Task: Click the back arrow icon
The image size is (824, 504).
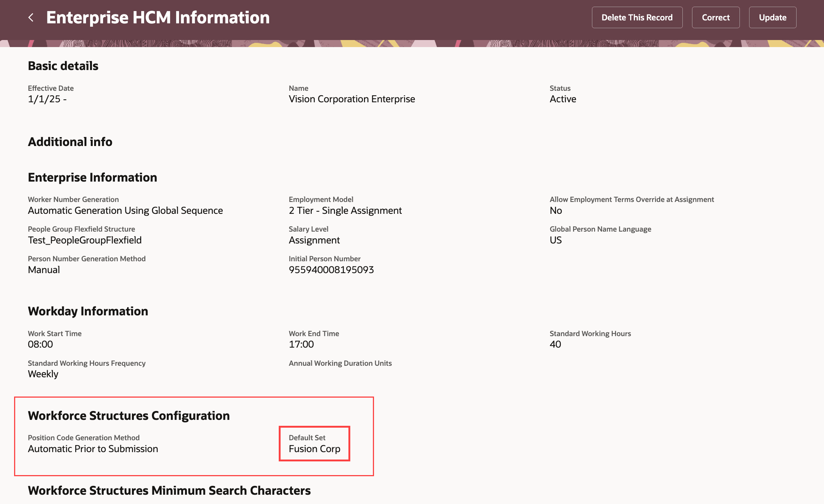Action: (31, 17)
